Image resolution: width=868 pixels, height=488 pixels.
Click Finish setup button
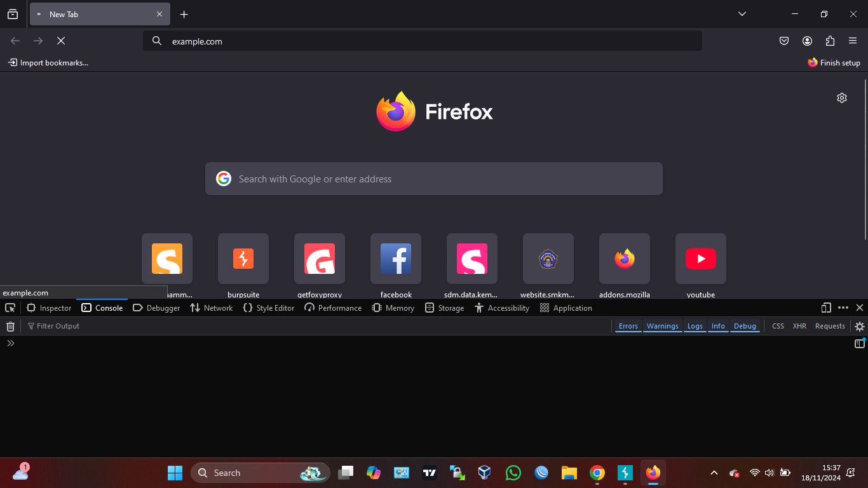pyautogui.click(x=834, y=63)
